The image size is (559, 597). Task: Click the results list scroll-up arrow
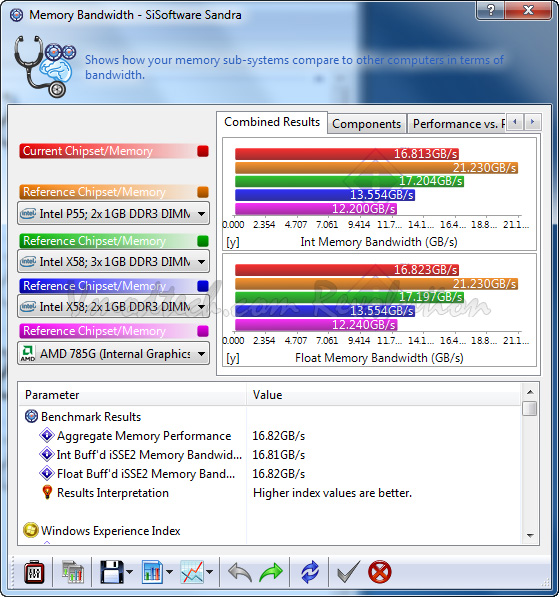530,392
